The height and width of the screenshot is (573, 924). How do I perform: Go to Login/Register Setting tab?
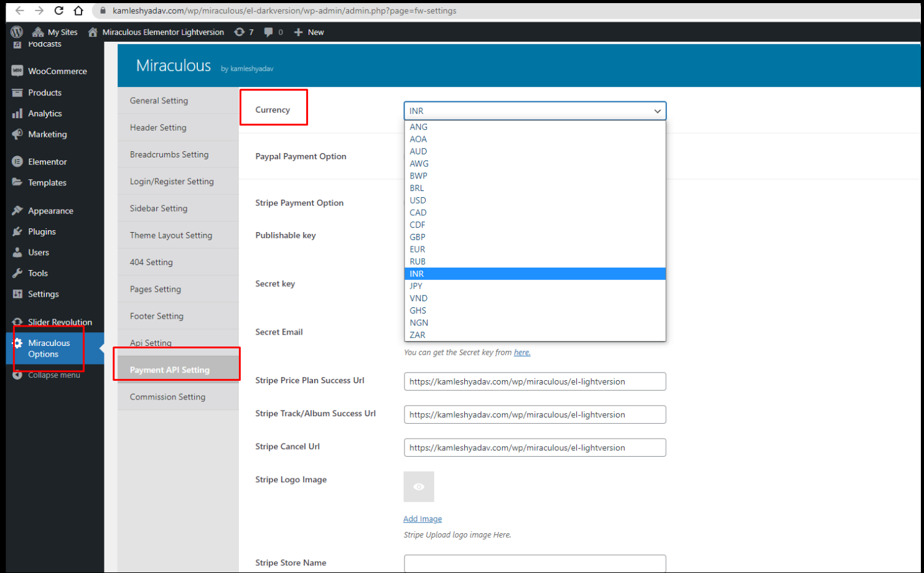pos(178,182)
